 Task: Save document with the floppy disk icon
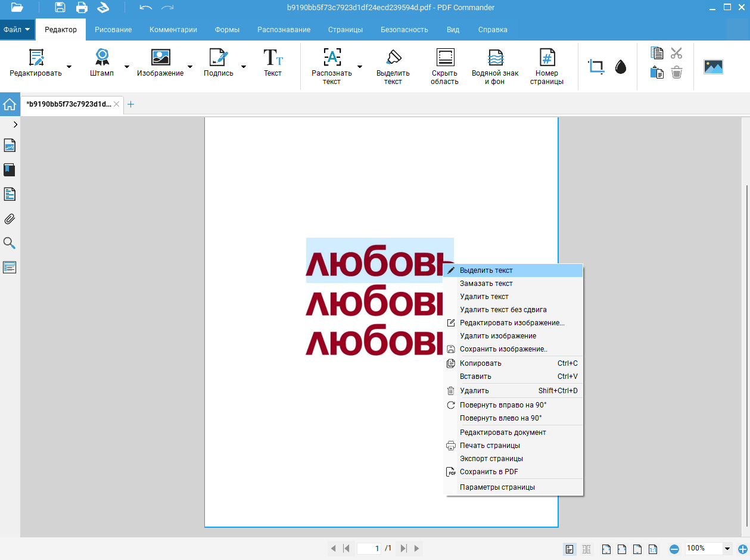point(60,8)
